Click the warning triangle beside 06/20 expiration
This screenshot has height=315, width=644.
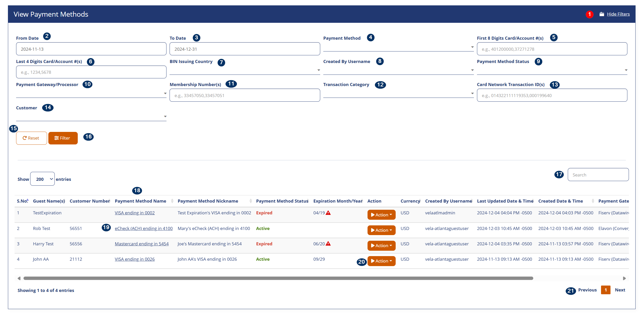pos(329,244)
